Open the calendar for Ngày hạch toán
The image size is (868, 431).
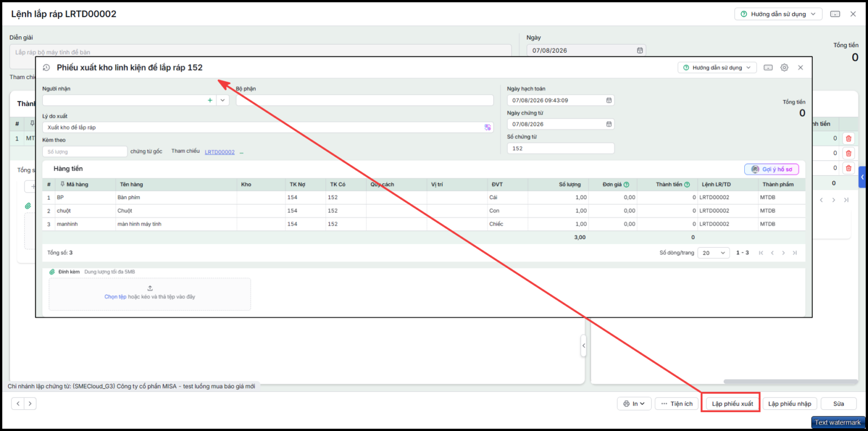pos(609,100)
